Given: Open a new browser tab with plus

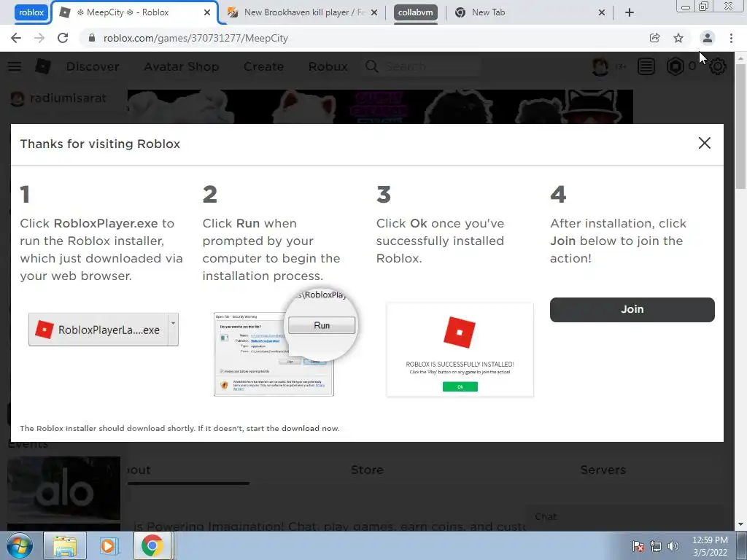Looking at the screenshot, I should click(x=630, y=12).
